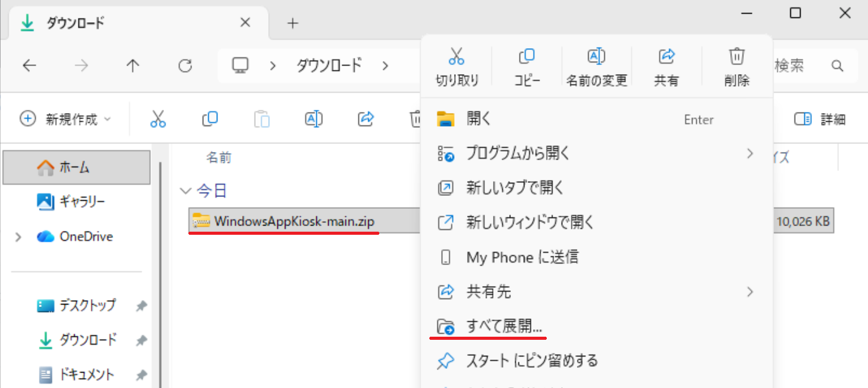Viewport: 868px width, 388px height.
Task: Click Cut icon in context menu
Action: (457, 57)
